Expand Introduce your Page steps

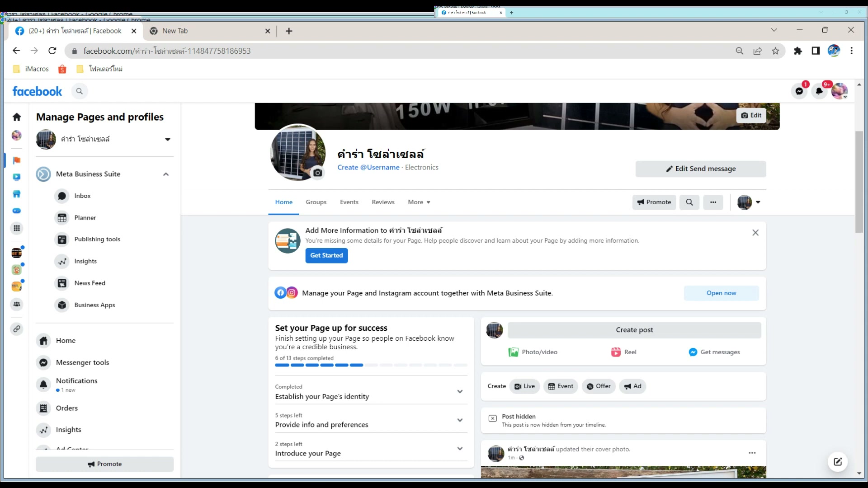tap(460, 449)
